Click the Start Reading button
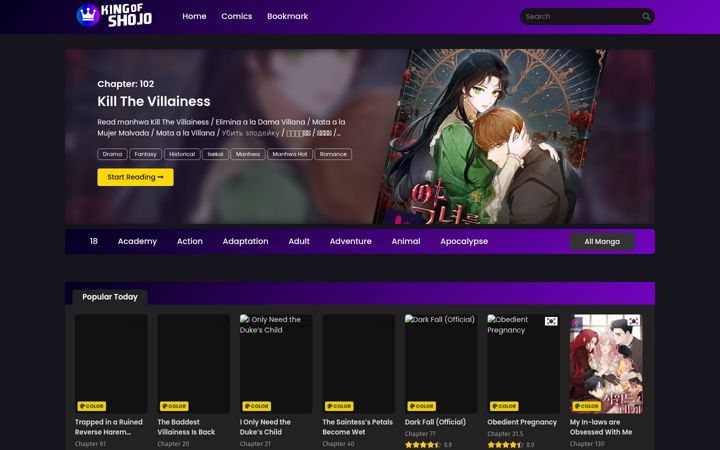The width and height of the screenshot is (720, 450). pos(135,177)
